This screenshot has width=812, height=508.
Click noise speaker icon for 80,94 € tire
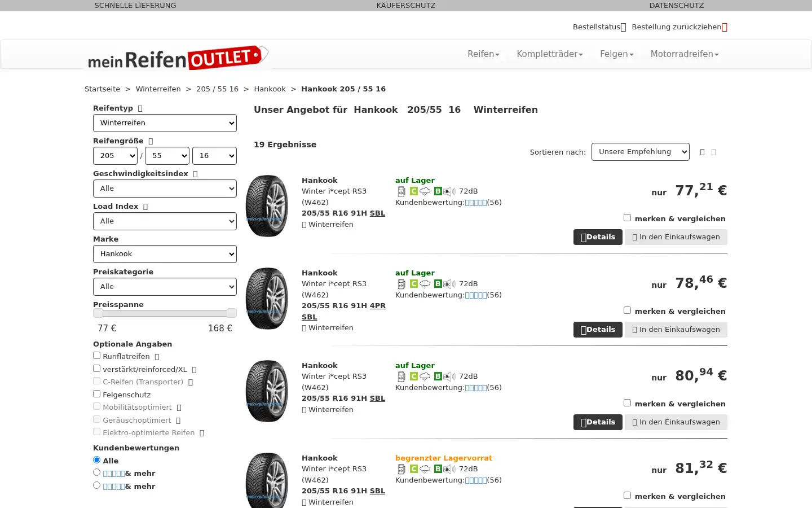click(449, 376)
